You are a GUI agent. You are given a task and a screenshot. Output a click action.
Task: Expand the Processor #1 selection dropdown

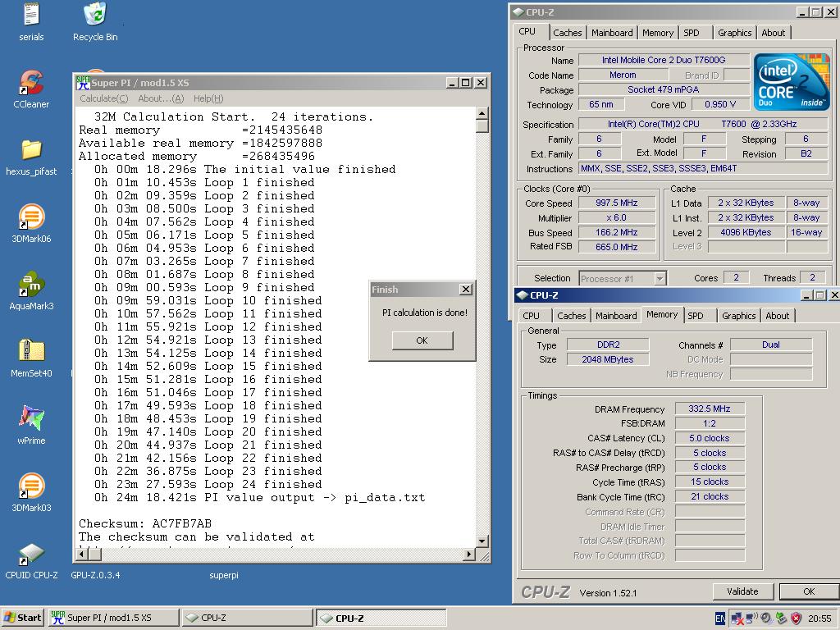pyautogui.click(x=660, y=279)
